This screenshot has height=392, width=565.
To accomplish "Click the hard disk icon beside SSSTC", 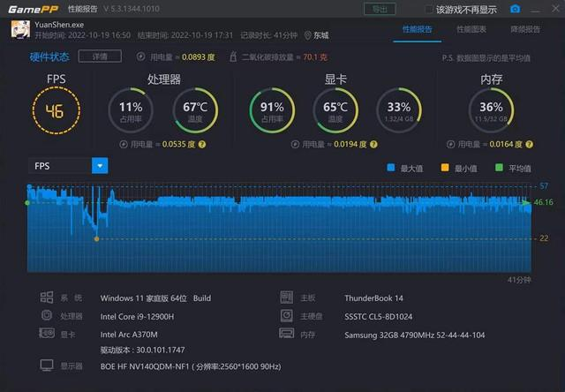I will [287, 315].
